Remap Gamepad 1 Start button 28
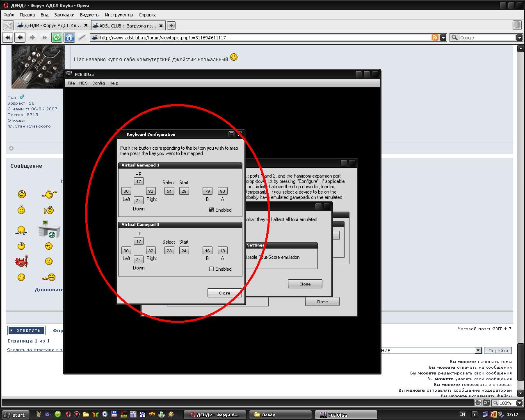525x420 pixels. [x=184, y=191]
